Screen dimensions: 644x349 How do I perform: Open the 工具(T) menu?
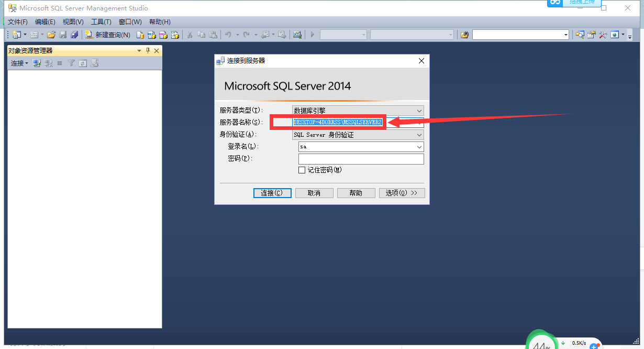pyautogui.click(x=101, y=21)
